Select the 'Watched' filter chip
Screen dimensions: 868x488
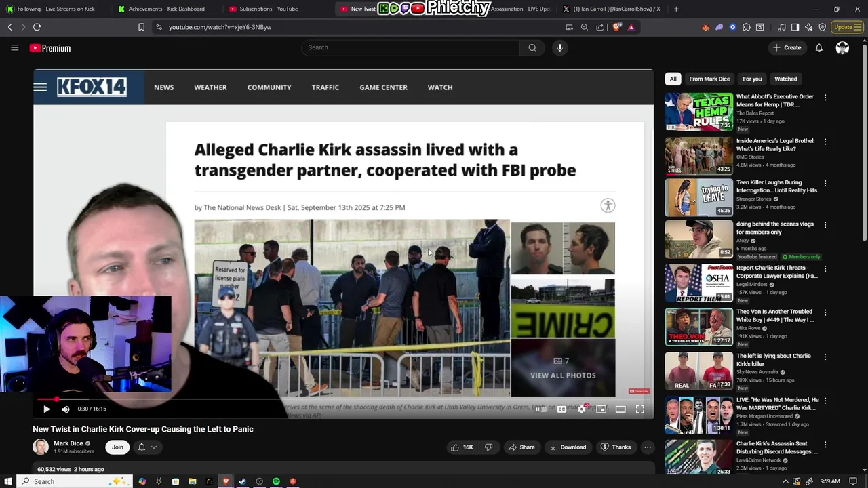pos(785,79)
